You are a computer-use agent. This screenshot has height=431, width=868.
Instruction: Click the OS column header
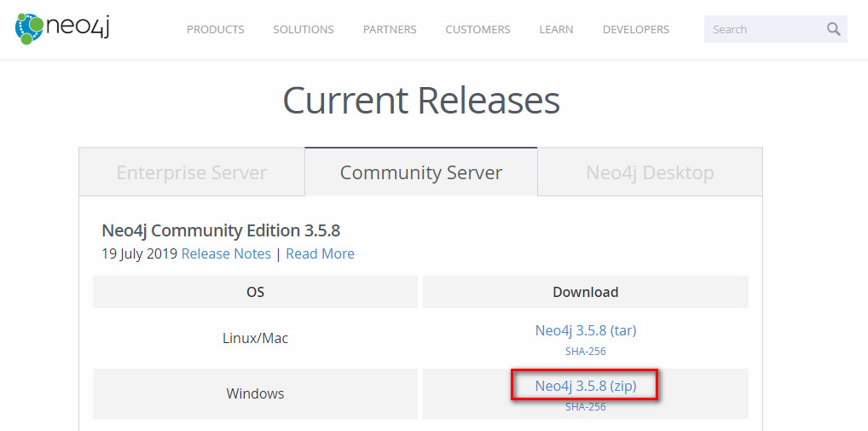point(255,292)
